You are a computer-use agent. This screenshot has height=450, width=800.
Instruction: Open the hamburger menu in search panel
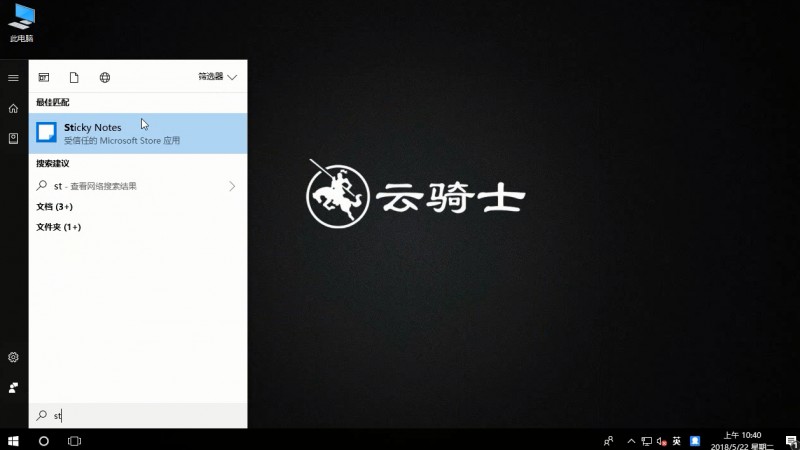(x=13, y=78)
